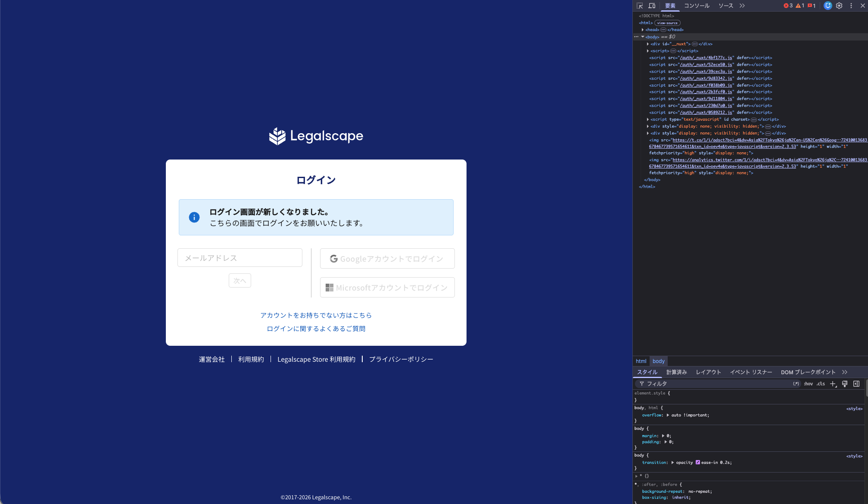Expand the padding shorthand property

point(666,442)
